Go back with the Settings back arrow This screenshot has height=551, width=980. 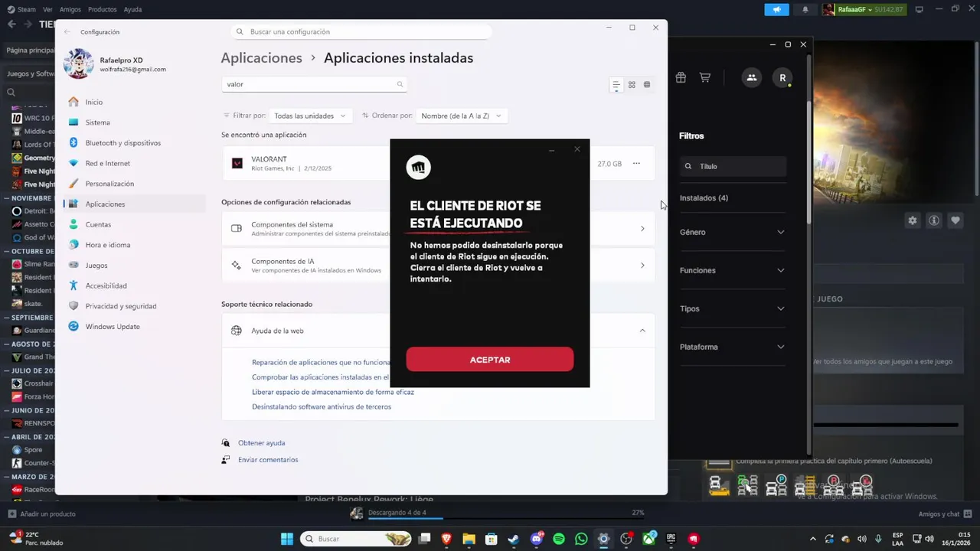67,31
